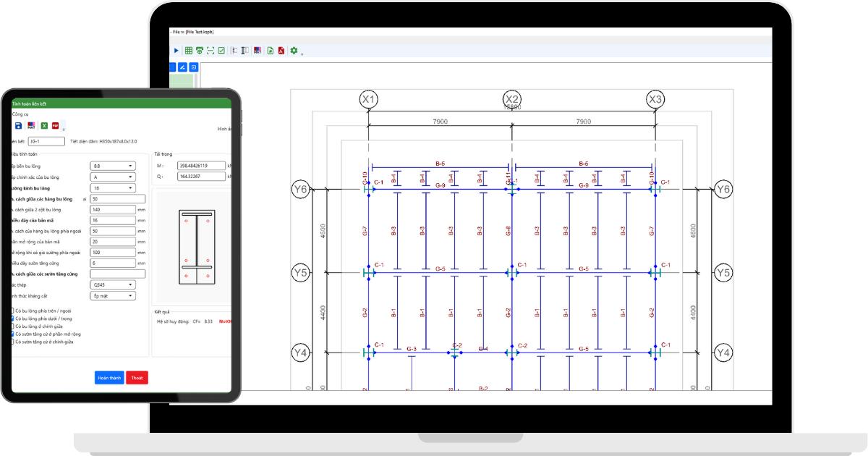Open the bolt grade 8.8 dropdown

tap(113, 166)
